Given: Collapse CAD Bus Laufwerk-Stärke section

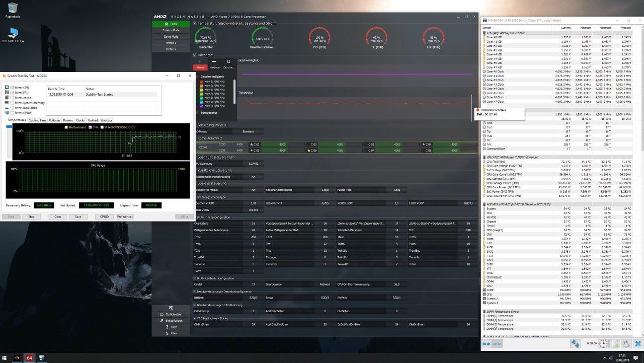Looking at the screenshot, I should click(x=195, y=318).
